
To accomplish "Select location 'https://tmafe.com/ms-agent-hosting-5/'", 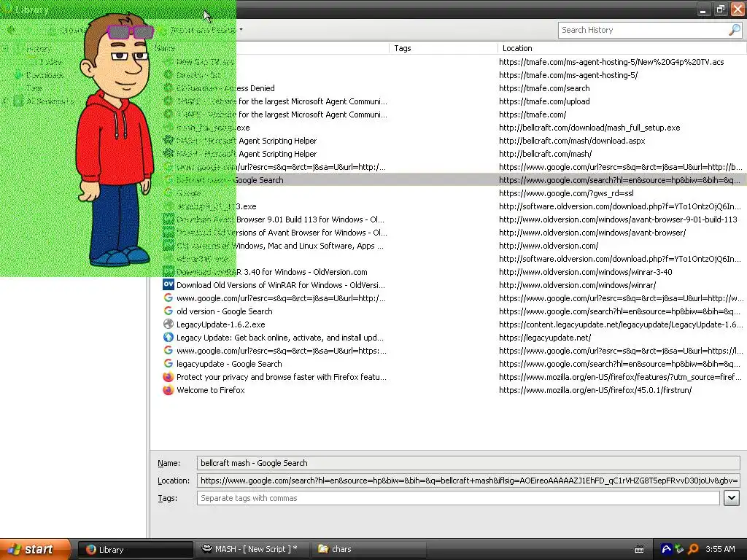I will click(x=568, y=75).
